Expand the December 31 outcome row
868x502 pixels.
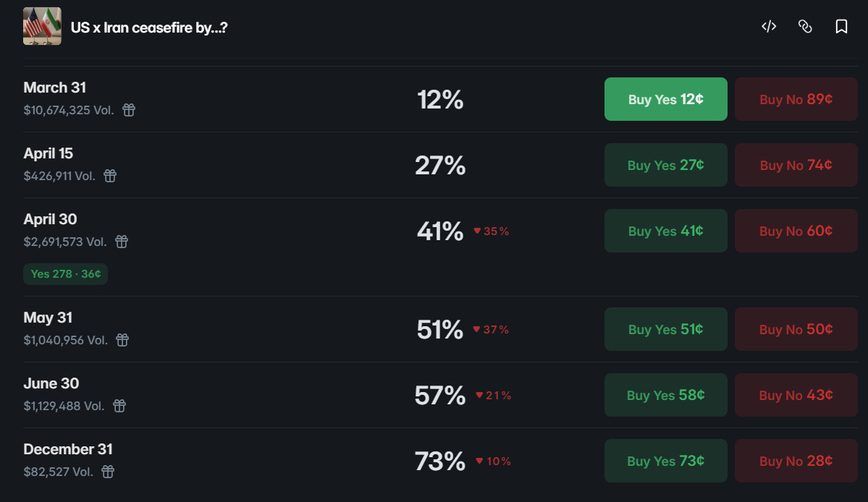click(x=68, y=449)
